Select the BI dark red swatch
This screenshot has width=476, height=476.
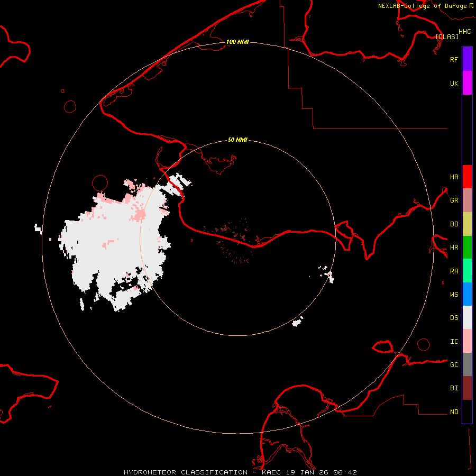pyautogui.click(x=467, y=388)
